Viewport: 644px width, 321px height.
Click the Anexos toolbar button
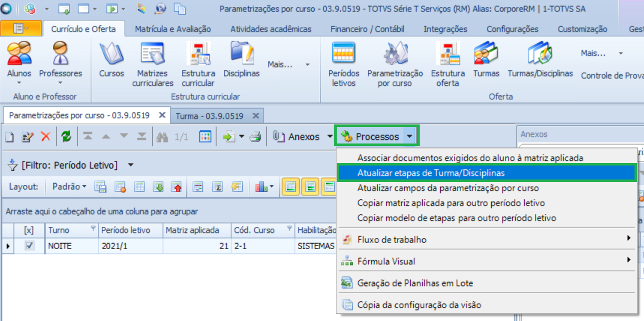(296, 136)
